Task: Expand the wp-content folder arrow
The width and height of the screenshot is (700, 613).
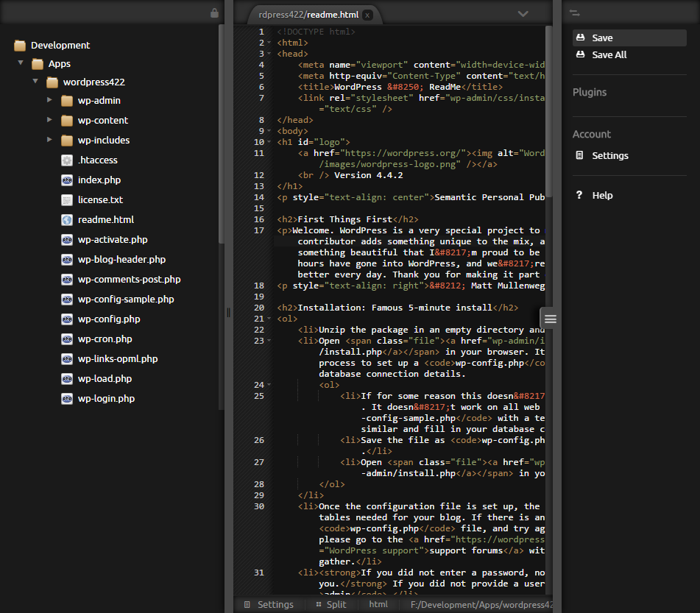Action: [x=49, y=120]
